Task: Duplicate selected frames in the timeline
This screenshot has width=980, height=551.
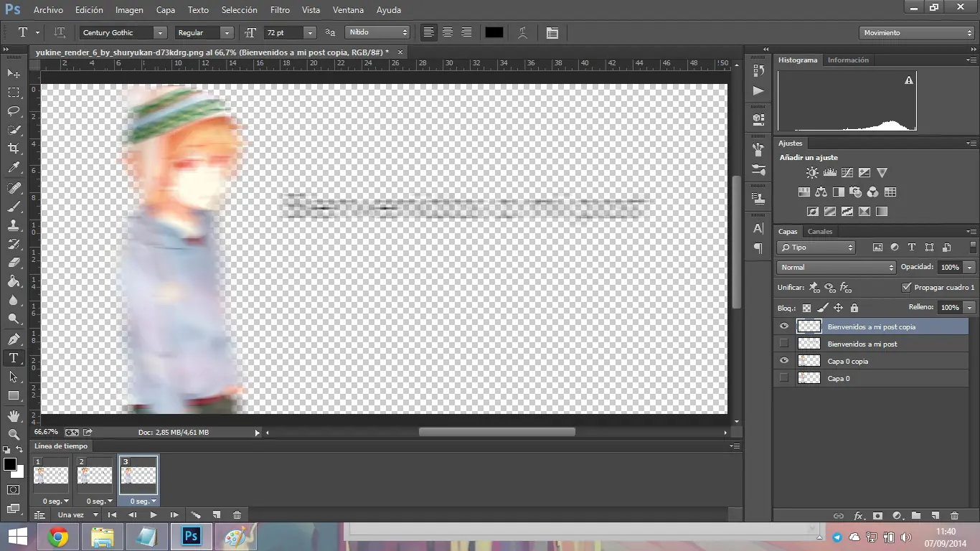Action: [x=217, y=515]
